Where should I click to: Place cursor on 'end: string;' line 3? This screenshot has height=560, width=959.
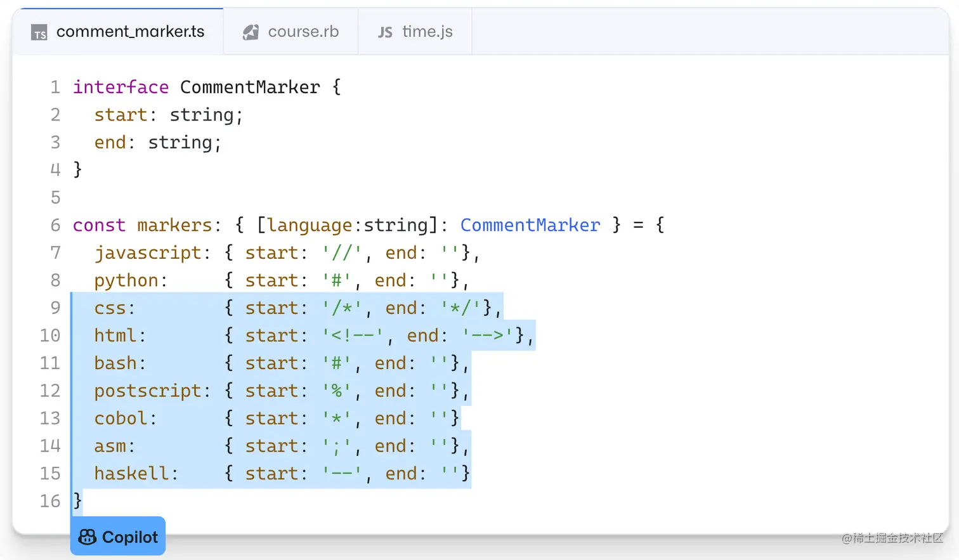[158, 143]
